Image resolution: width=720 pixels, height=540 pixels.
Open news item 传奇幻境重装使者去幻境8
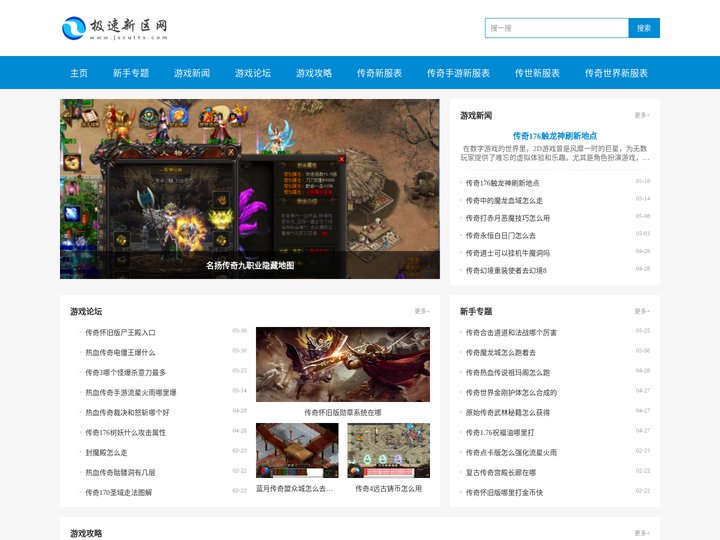(506, 270)
